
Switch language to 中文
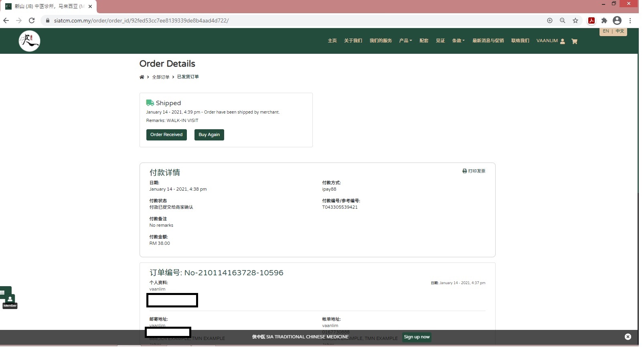click(x=620, y=31)
